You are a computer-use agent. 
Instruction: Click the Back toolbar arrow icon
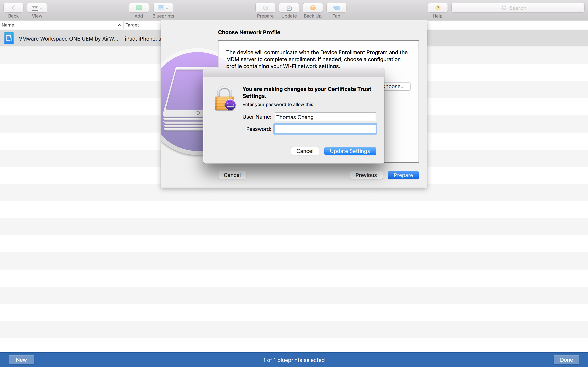pos(13,8)
